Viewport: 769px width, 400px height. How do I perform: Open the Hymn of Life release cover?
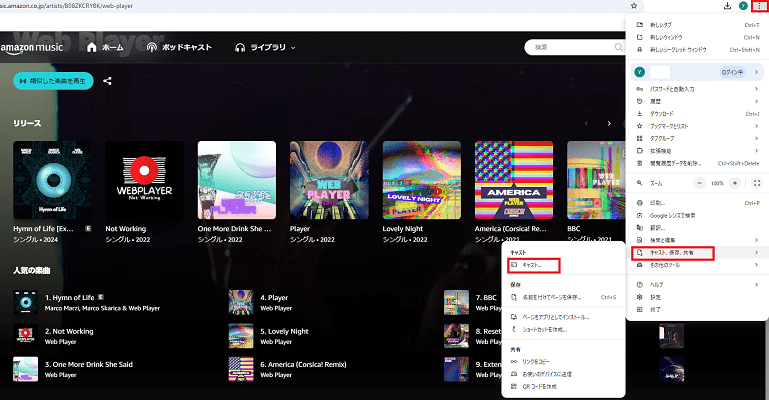point(52,180)
